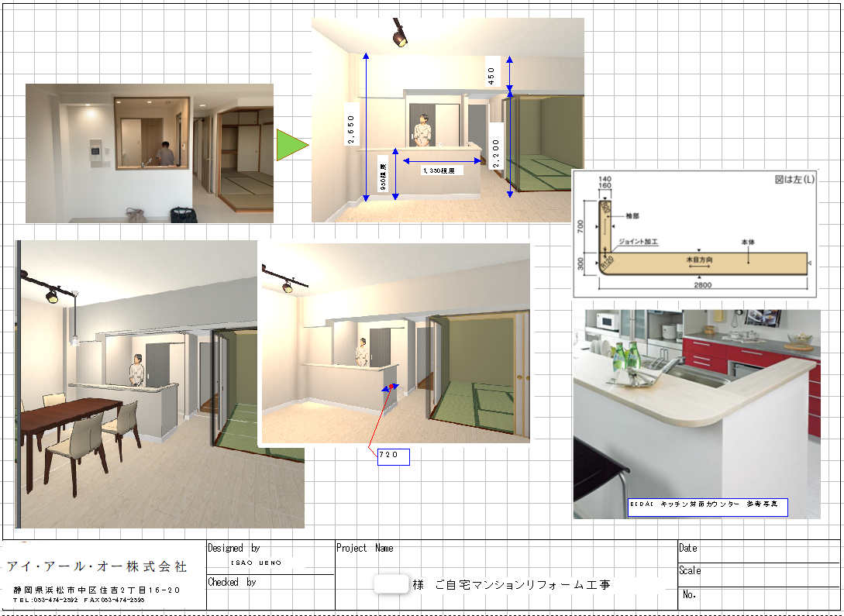The width and height of the screenshot is (844, 616).
Task: Click the "Designed by" title block label
Action: click(x=233, y=549)
